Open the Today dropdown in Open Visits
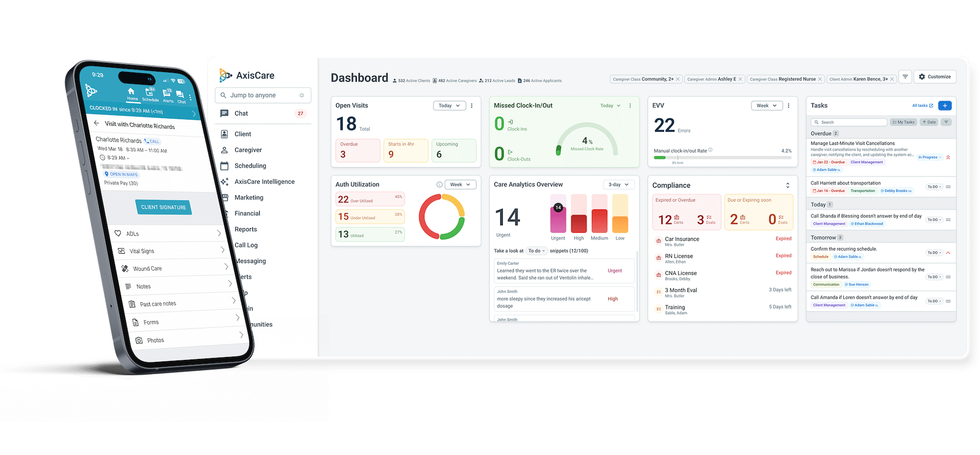Screen dimensions: 980x455 pyautogui.click(x=449, y=106)
